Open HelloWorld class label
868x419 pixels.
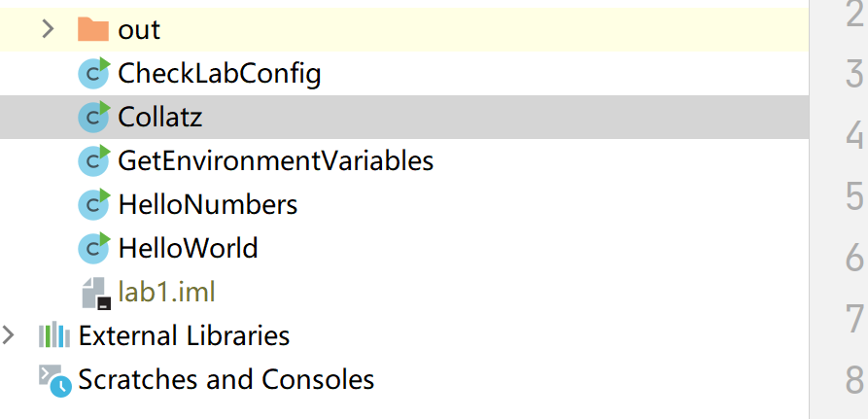click(188, 248)
